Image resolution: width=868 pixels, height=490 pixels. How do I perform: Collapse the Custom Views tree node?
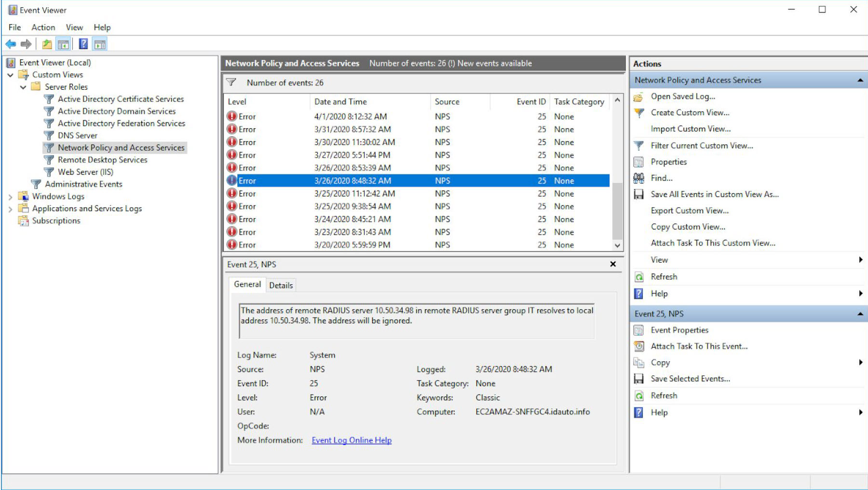(10, 75)
